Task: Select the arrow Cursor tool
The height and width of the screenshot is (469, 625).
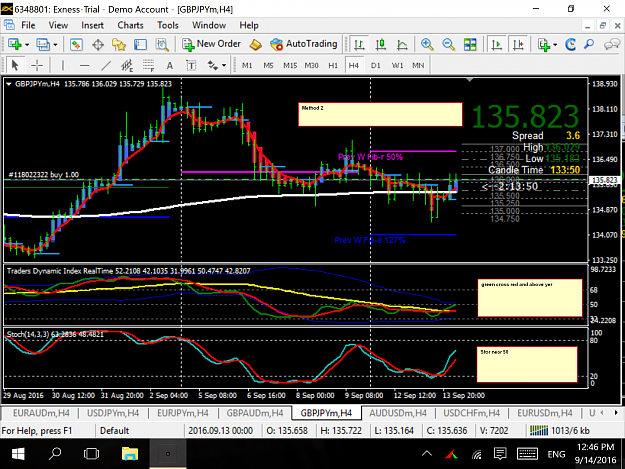Action: [15, 65]
